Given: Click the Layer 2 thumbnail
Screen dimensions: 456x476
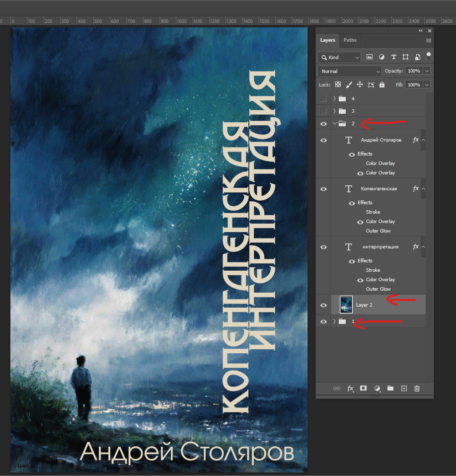Looking at the screenshot, I should point(346,305).
